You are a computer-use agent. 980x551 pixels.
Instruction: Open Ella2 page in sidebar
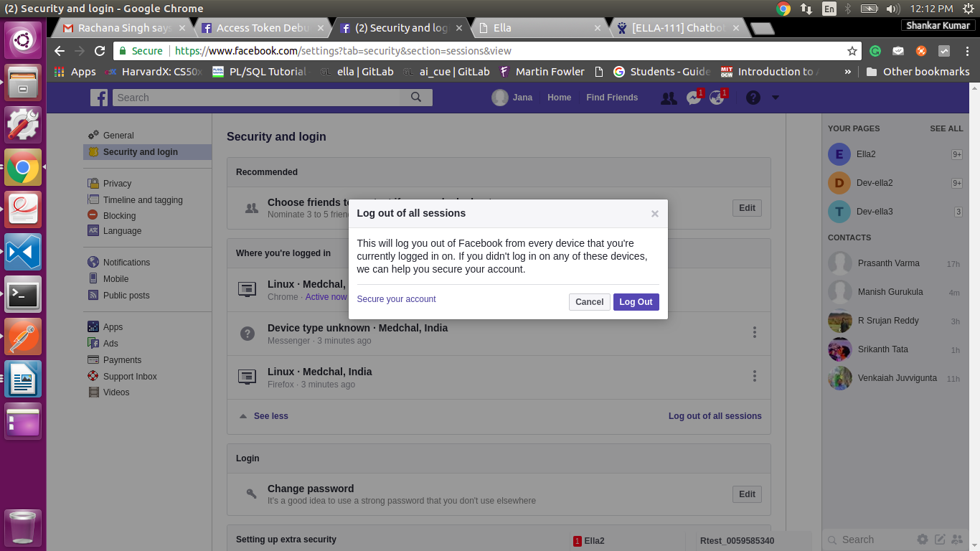click(x=895, y=154)
